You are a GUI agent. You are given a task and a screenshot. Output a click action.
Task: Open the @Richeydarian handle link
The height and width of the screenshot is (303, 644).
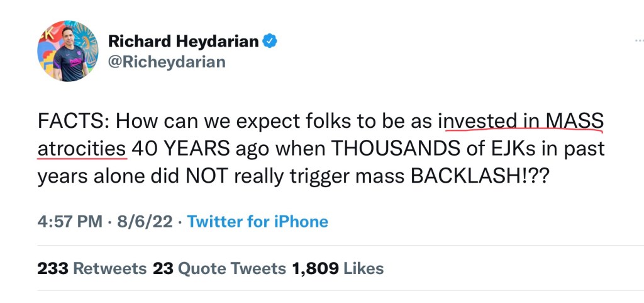tap(167, 62)
